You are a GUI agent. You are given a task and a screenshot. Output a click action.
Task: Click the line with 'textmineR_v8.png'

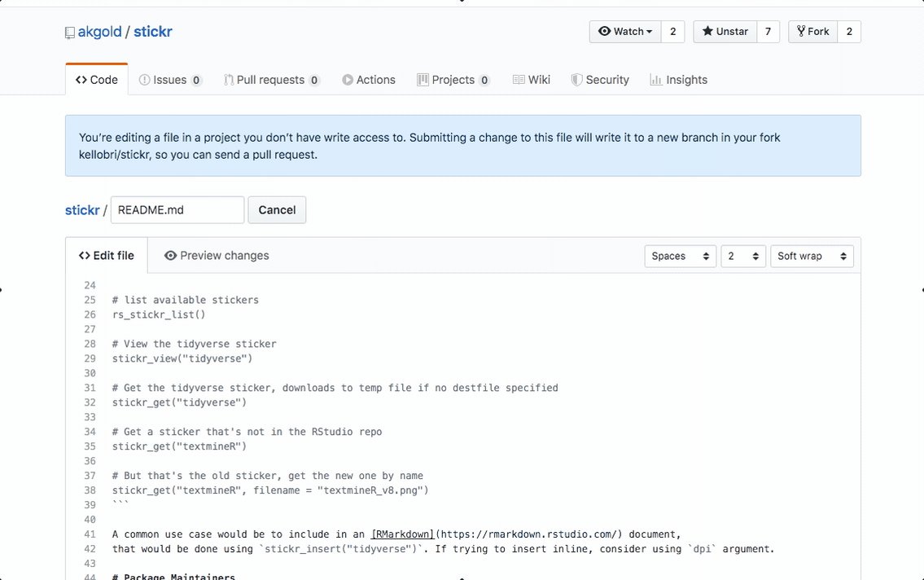click(x=270, y=490)
